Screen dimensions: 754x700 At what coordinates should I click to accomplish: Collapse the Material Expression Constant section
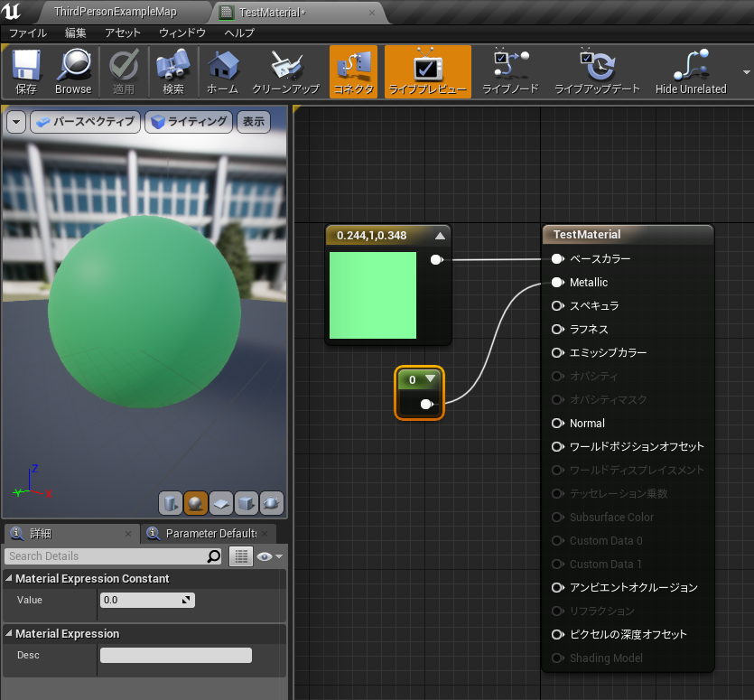(x=9, y=578)
